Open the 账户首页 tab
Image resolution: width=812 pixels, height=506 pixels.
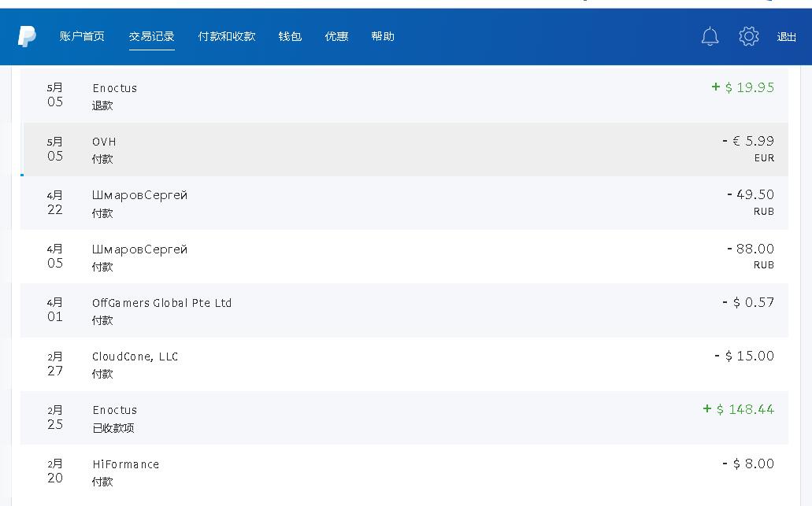pyautogui.click(x=82, y=36)
